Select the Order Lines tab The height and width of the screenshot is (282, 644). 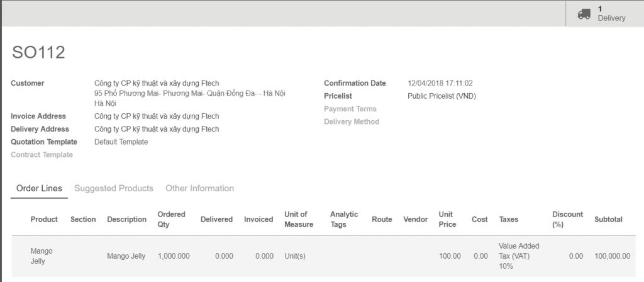pyautogui.click(x=39, y=188)
